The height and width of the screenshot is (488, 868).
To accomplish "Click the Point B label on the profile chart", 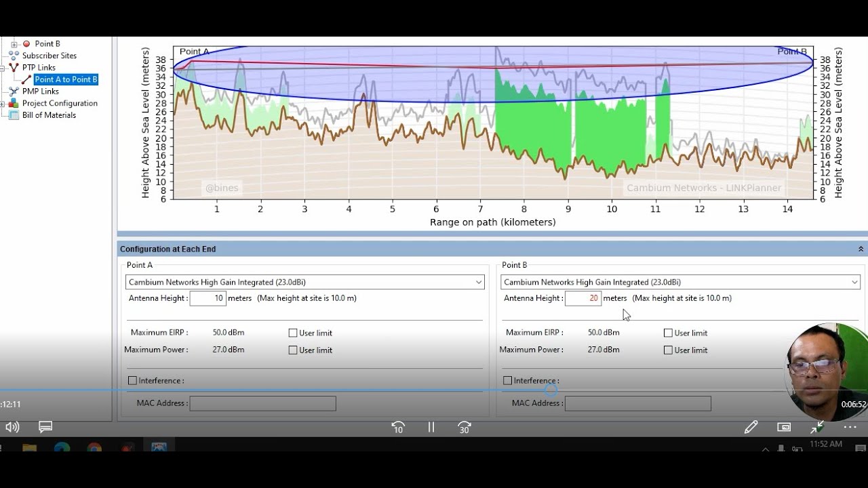I will pyautogui.click(x=792, y=52).
